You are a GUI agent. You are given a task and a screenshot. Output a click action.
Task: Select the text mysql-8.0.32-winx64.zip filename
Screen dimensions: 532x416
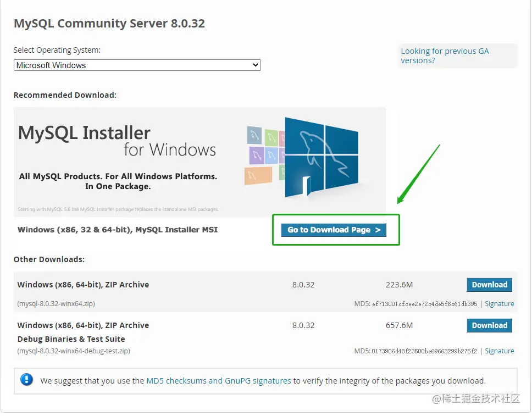pyautogui.click(x=56, y=304)
